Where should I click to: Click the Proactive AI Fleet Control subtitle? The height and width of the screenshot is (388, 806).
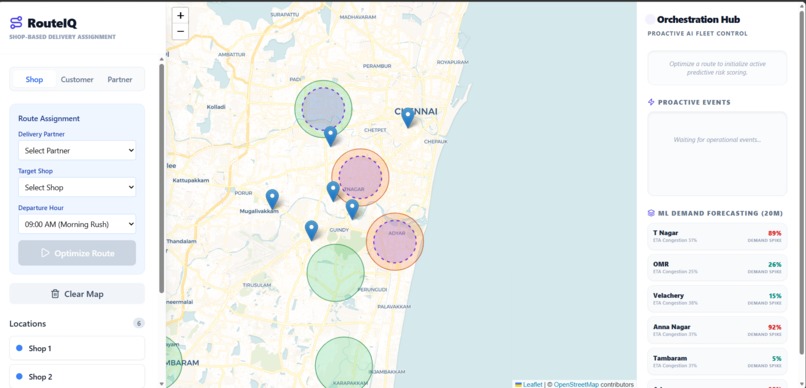(697, 34)
